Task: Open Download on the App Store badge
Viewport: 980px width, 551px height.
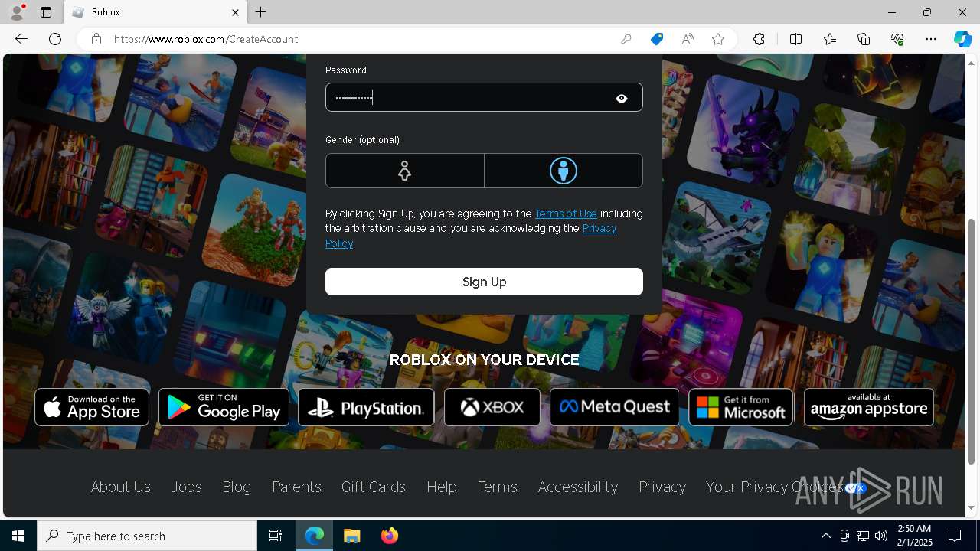Action: coord(92,407)
